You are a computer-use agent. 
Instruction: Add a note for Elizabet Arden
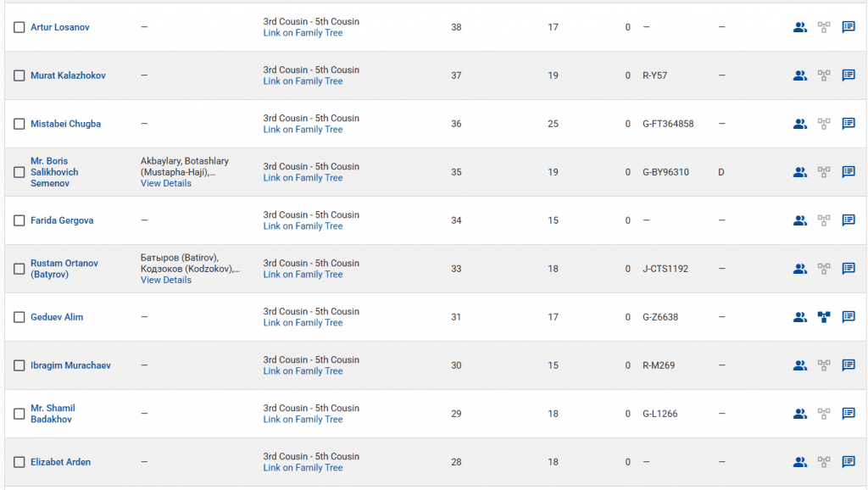(x=849, y=462)
